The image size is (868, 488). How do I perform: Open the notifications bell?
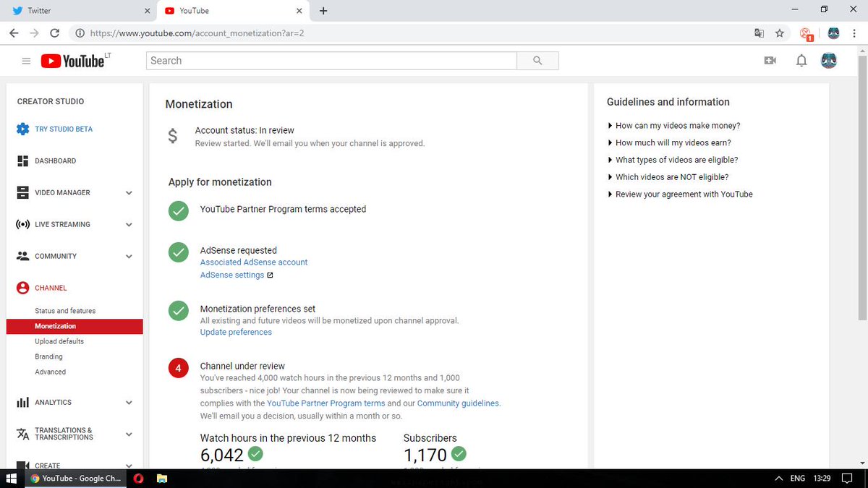click(x=801, y=61)
